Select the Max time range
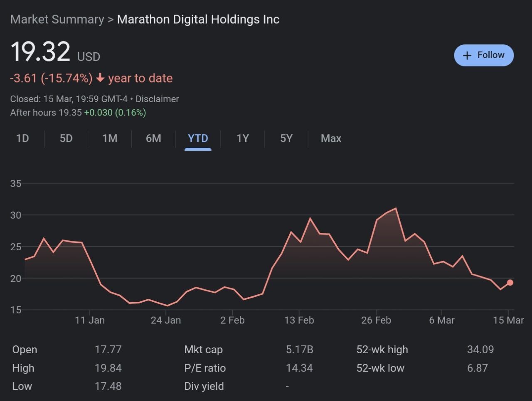This screenshot has width=532, height=401. pyautogui.click(x=331, y=138)
